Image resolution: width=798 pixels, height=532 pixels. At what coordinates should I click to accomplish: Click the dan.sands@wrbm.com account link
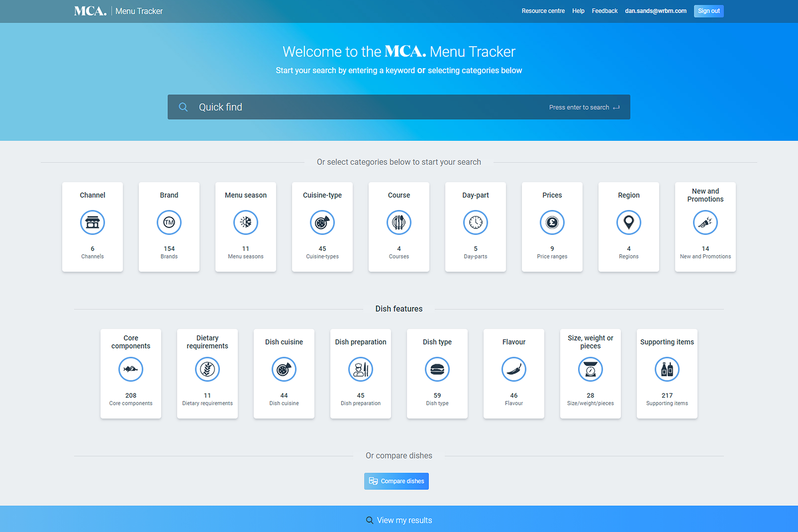656,11
